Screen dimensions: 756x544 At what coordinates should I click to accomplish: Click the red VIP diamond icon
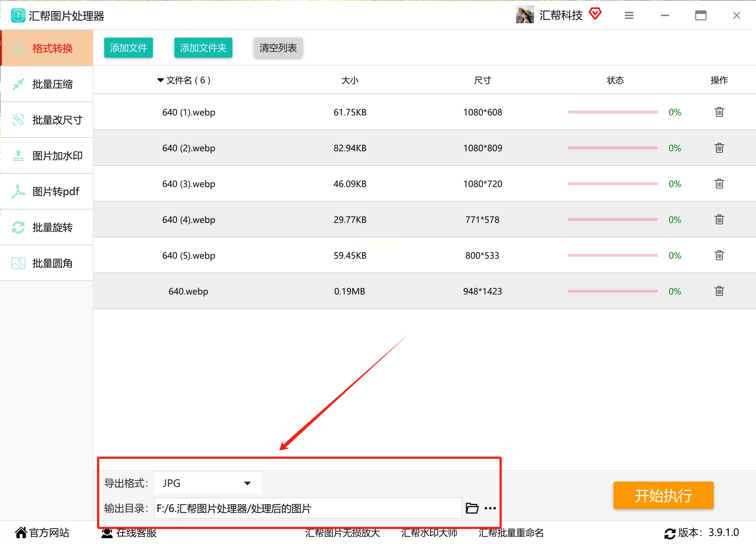point(595,14)
